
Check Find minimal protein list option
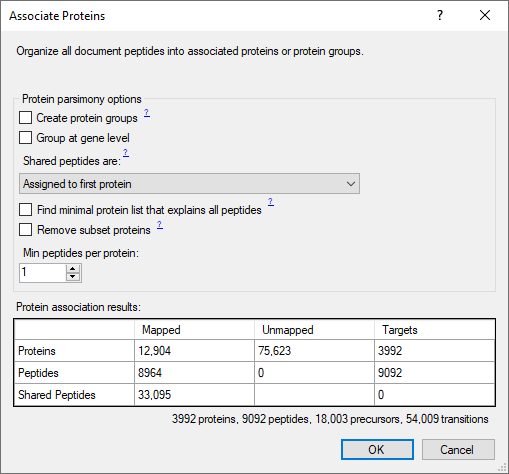26,210
